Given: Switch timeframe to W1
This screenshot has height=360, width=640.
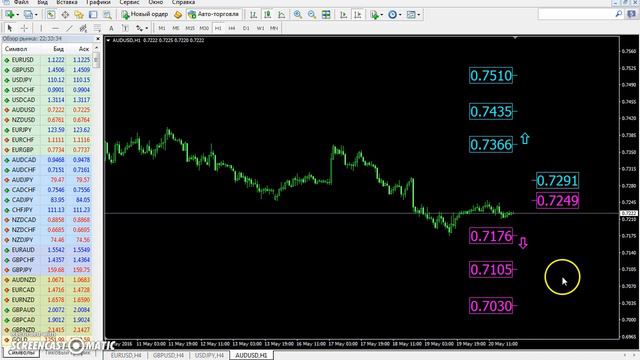Looking at the screenshot, I should click(260, 28).
